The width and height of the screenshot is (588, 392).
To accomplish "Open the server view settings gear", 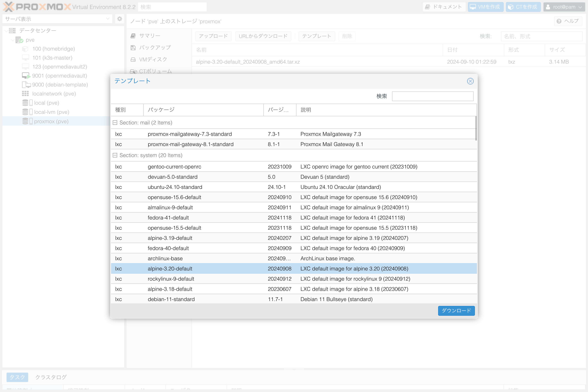I will point(120,19).
